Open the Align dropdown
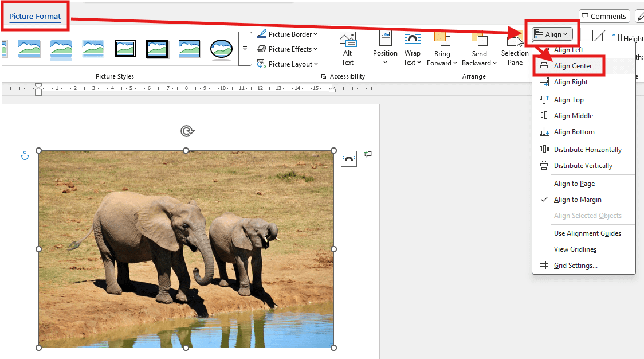644x359 pixels. [552, 33]
